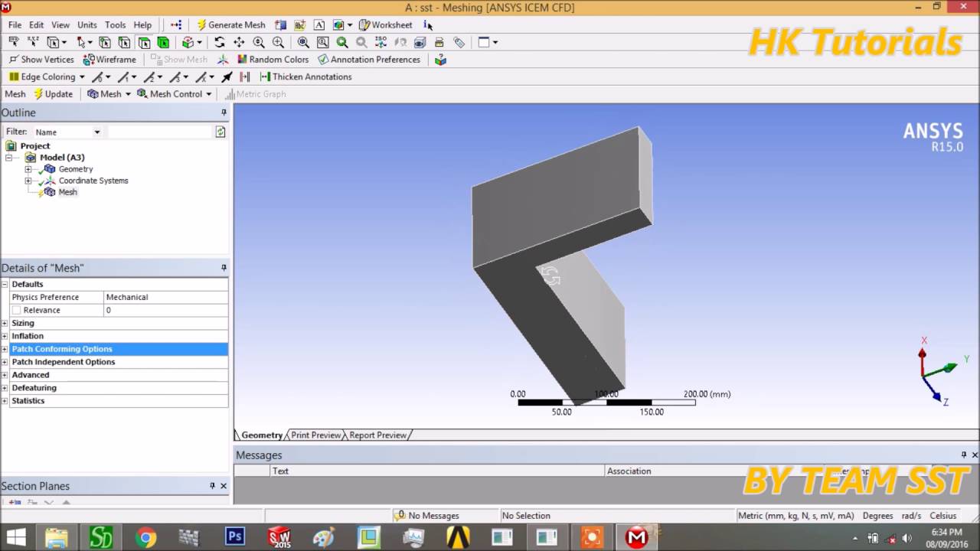Expand the Sizing section
The width and height of the screenshot is (980, 551).
click(5, 323)
